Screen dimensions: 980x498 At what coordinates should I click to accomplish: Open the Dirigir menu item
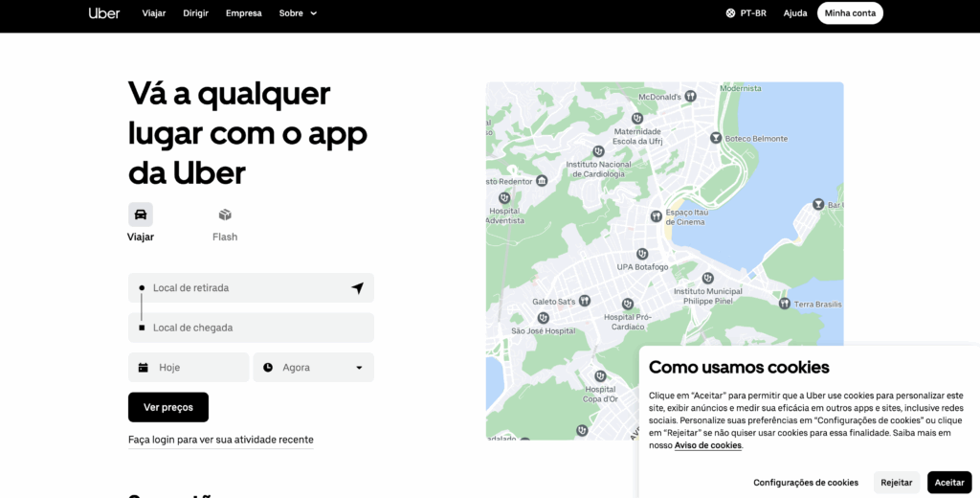[195, 13]
